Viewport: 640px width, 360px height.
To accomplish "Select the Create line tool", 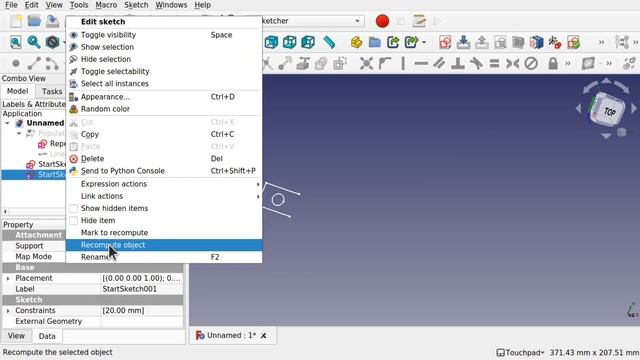I will (34, 64).
